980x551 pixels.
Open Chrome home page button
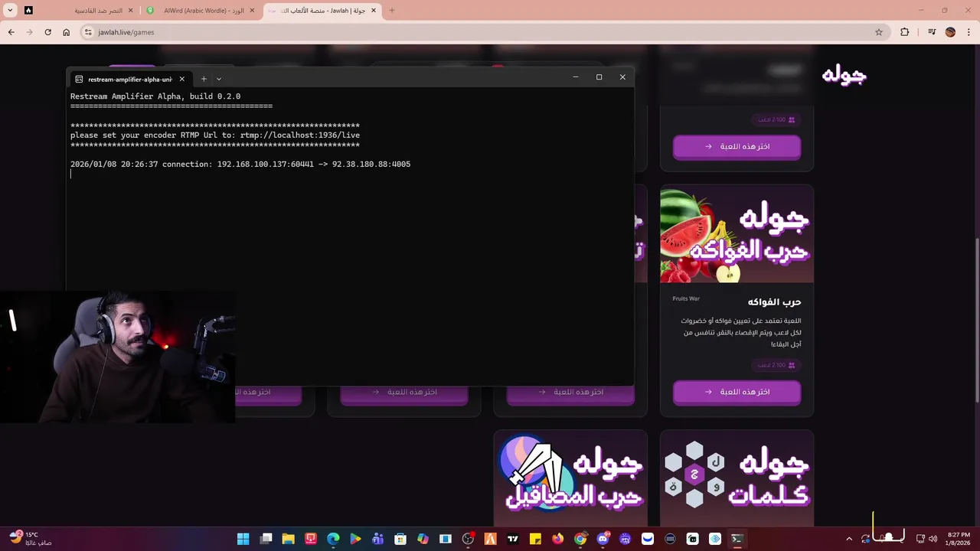(x=66, y=32)
